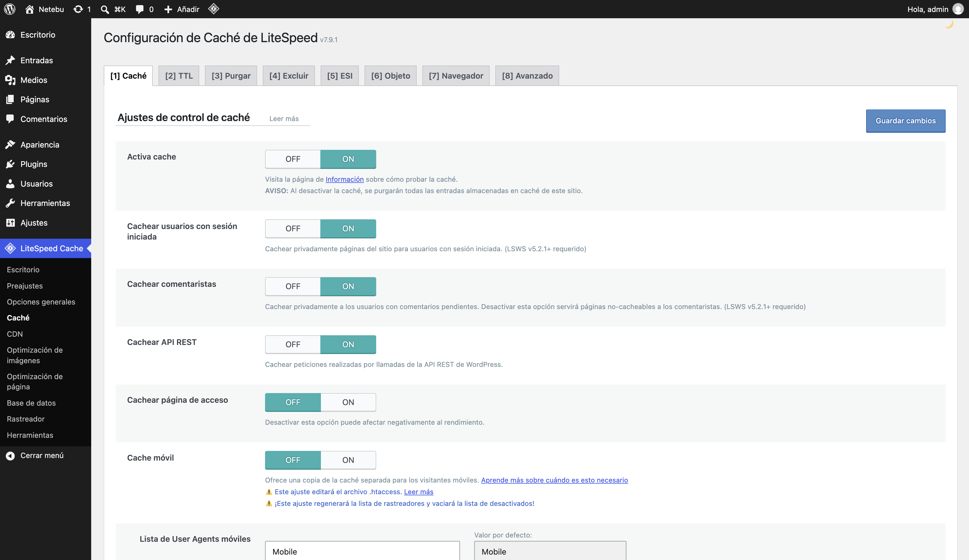This screenshot has height=560, width=969.
Task: Switch to the [7] Navegador tab
Action: (456, 76)
